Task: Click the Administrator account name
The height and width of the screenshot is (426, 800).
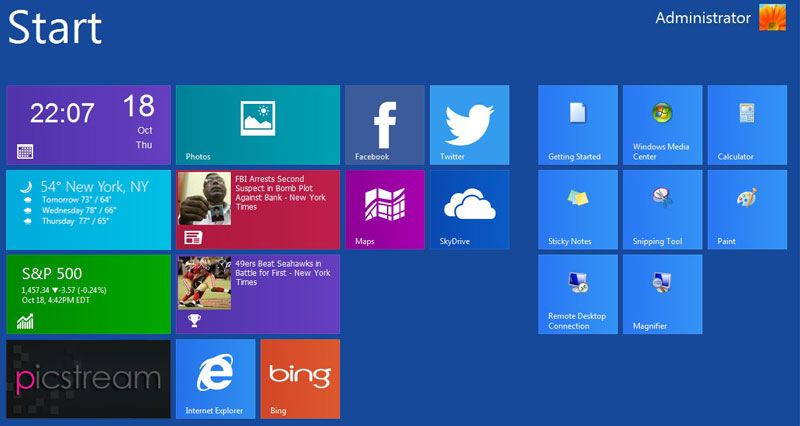Action: pos(702,18)
